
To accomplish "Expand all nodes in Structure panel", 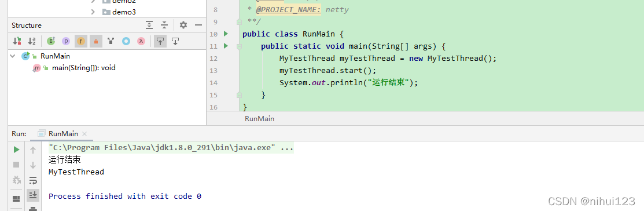I will coord(149,25).
